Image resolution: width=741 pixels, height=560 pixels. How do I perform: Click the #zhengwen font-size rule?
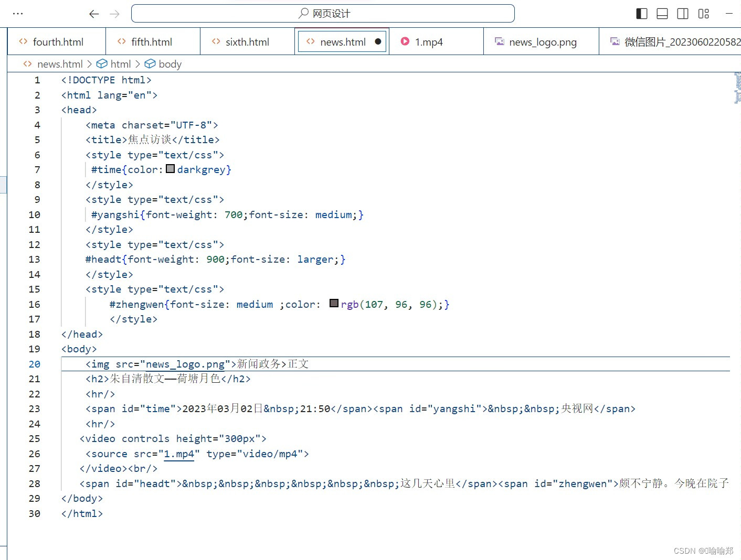[279, 305]
